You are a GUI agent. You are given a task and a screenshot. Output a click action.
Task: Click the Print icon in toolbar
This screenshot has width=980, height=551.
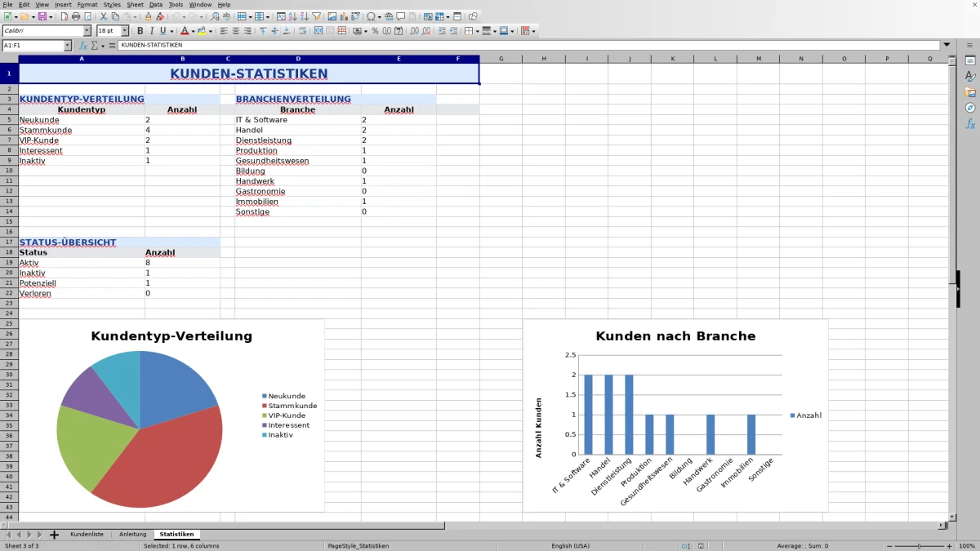pos(76,16)
